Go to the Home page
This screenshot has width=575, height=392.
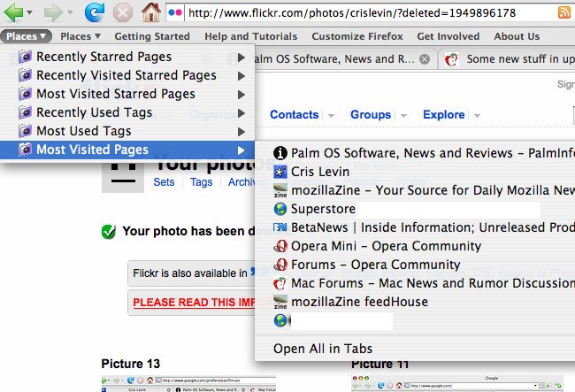(151, 12)
